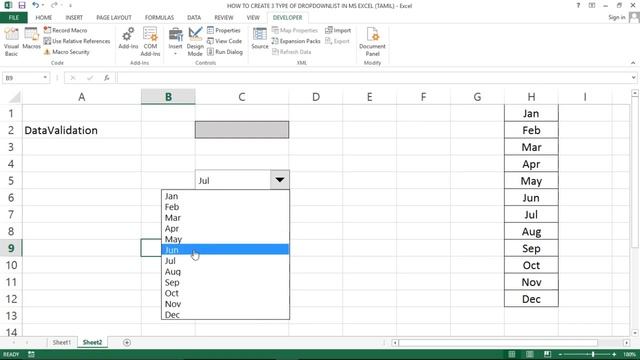Viewport: 640px width, 360px height.
Task: Toggle Design Mode
Action: (195, 42)
